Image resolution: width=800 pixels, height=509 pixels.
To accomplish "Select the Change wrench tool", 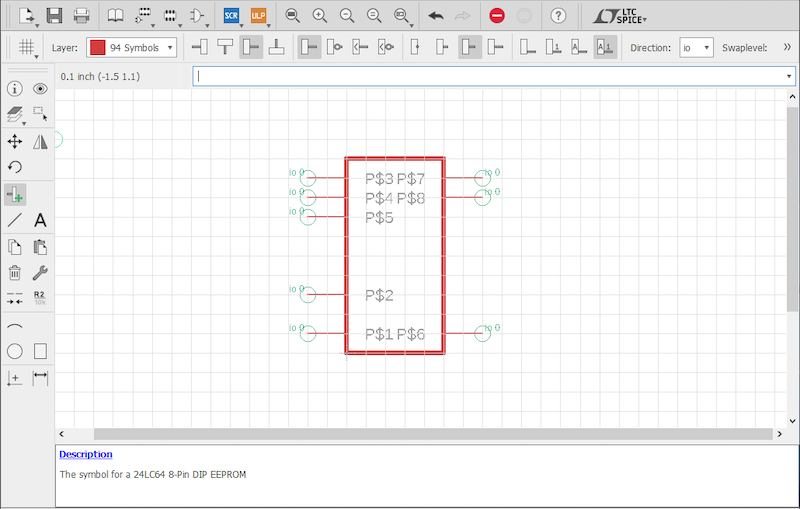I will click(x=40, y=273).
